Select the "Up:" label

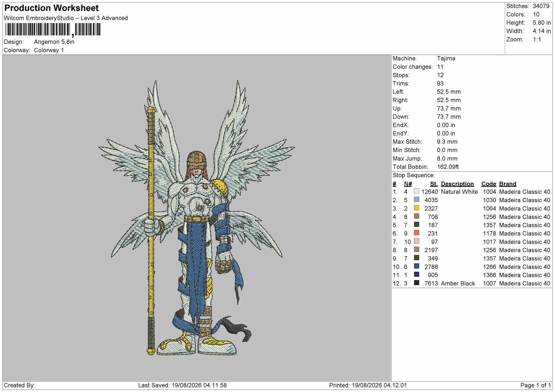tap(397, 109)
